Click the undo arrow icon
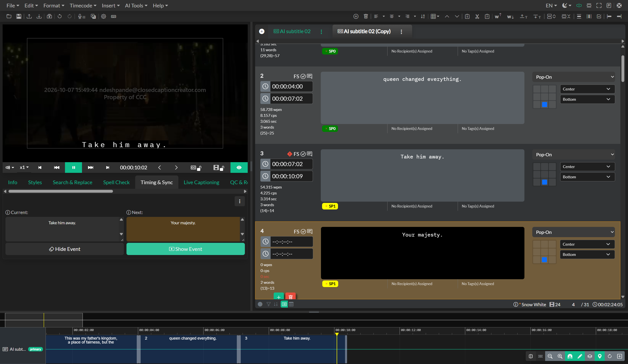Image resolution: width=628 pixels, height=364 pixels. click(x=60, y=16)
